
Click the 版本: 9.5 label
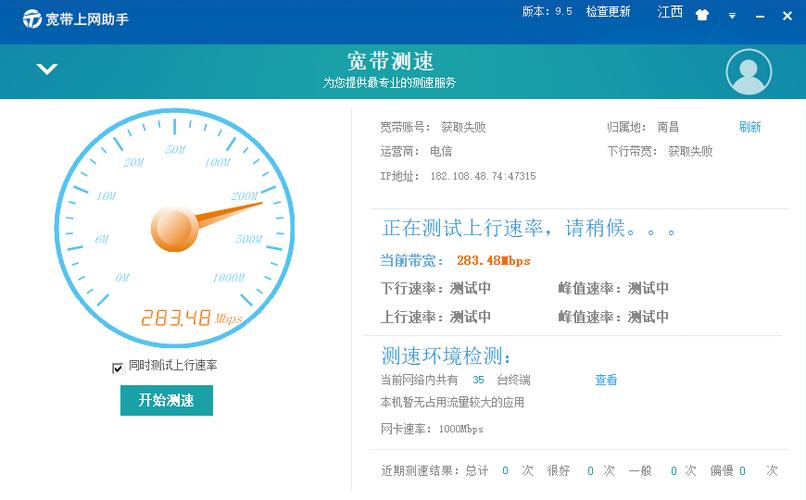(547, 12)
